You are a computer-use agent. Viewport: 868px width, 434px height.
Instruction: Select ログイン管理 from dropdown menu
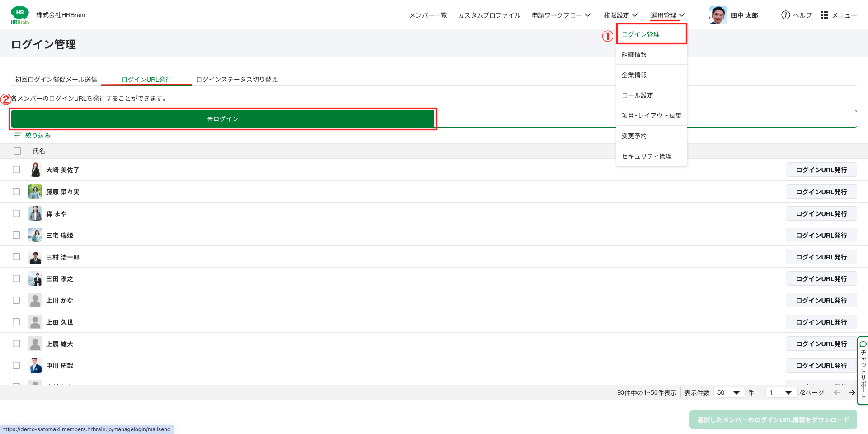651,34
